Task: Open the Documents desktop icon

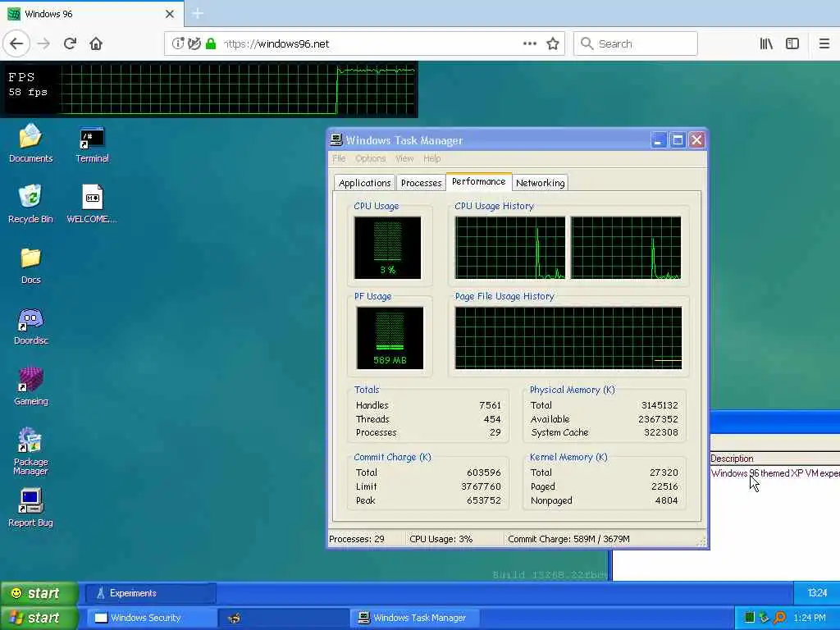Action: (x=30, y=143)
